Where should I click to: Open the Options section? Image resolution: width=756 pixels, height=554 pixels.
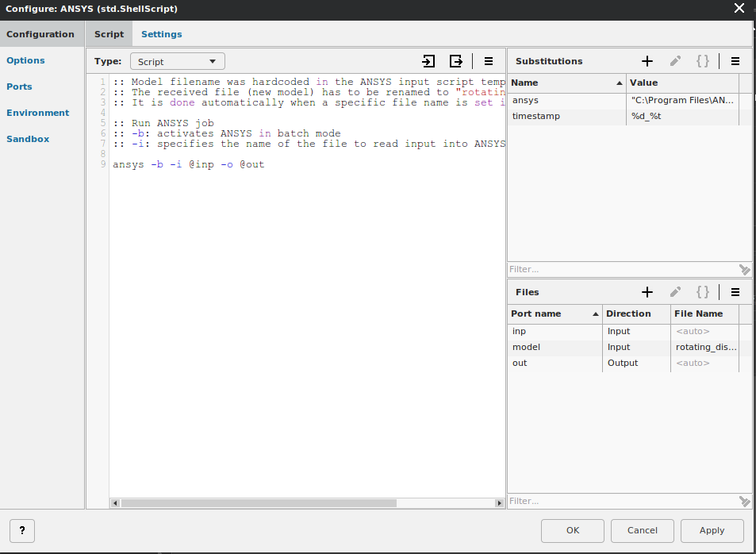(x=25, y=60)
